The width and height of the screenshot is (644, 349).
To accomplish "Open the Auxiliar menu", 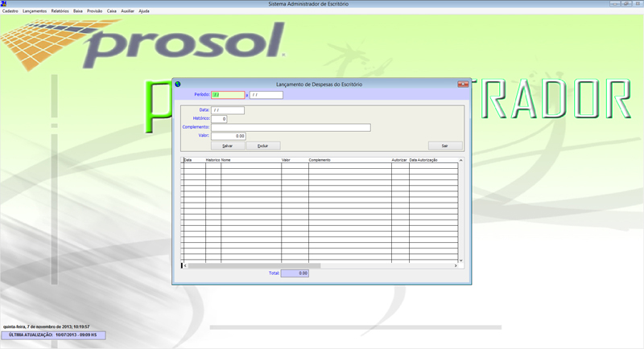I will tap(128, 11).
